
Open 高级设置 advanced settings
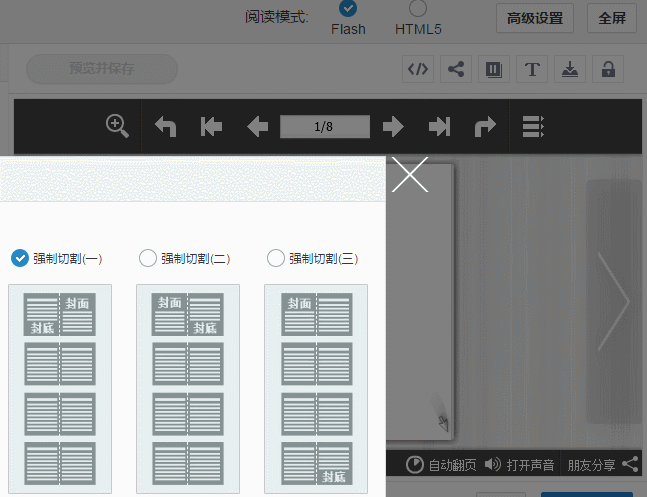click(535, 18)
